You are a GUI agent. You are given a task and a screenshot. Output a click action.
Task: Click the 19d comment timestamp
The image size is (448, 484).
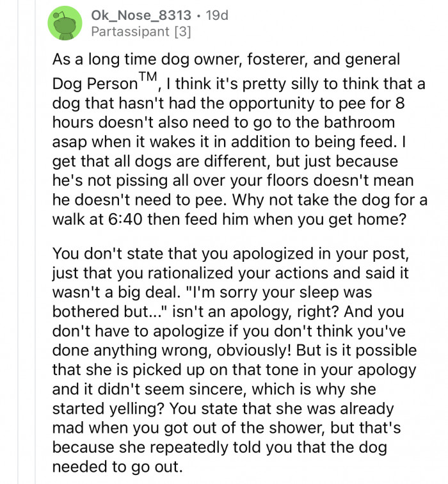(x=217, y=15)
